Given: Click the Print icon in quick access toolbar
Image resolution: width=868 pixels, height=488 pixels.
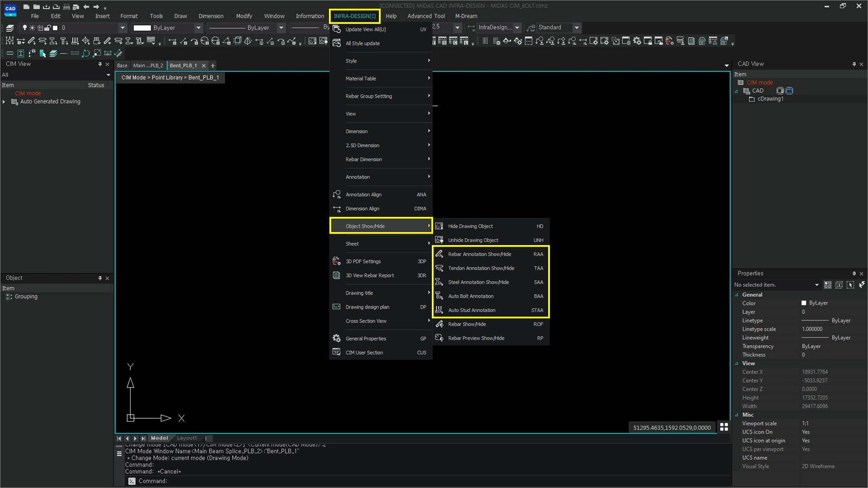Looking at the screenshot, I should [x=66, y=7].
